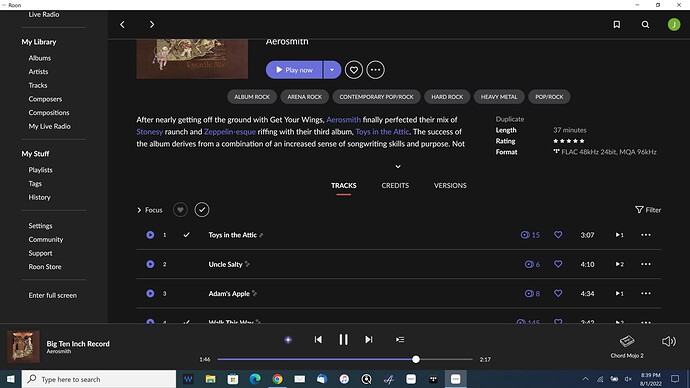Select the ARENA ROCK genre tag

click(305, 97)
